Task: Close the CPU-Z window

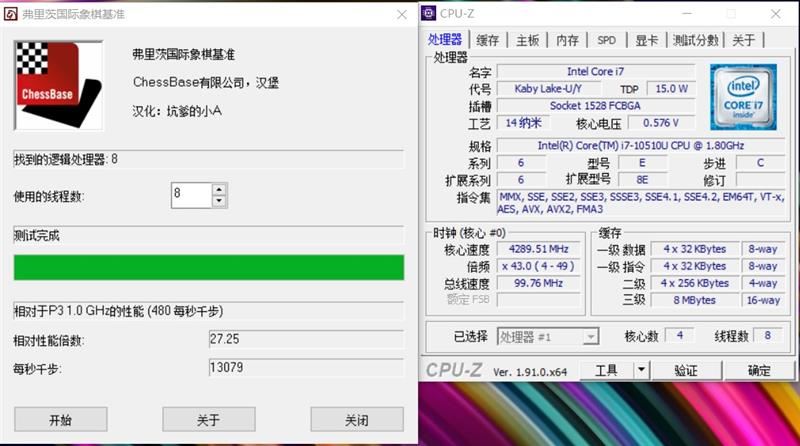Action: click(x=776, y=14)
